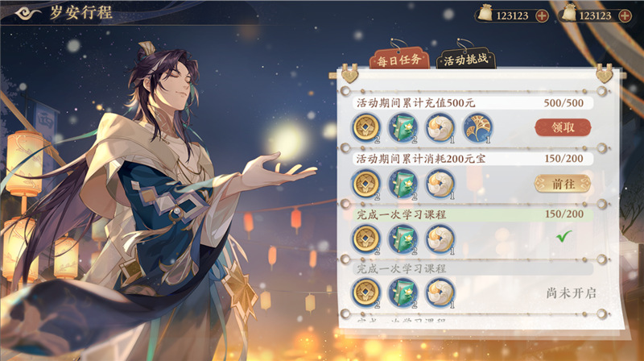Viewport: 644px width, 361px height.
Task: Tap the gold coin reward in 充值500元 row
Action: [x=366, y=127]
